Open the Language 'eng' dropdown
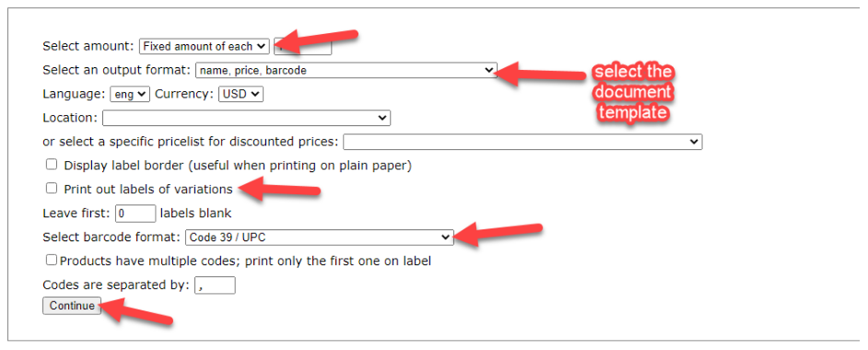 tap(130, 94)
